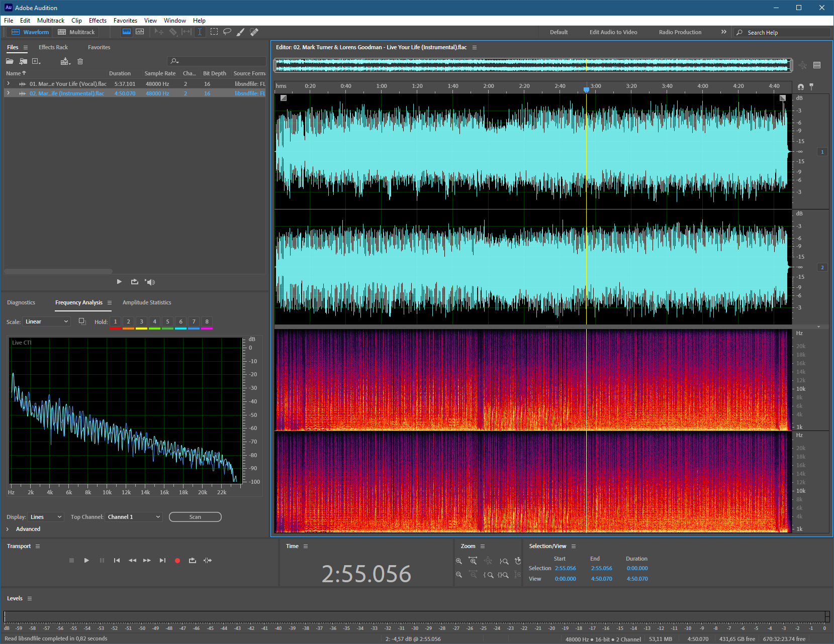Switch to Waveform view
This screenshot has width=834, height=644.
pyautogui.click(x=30, y=32)
